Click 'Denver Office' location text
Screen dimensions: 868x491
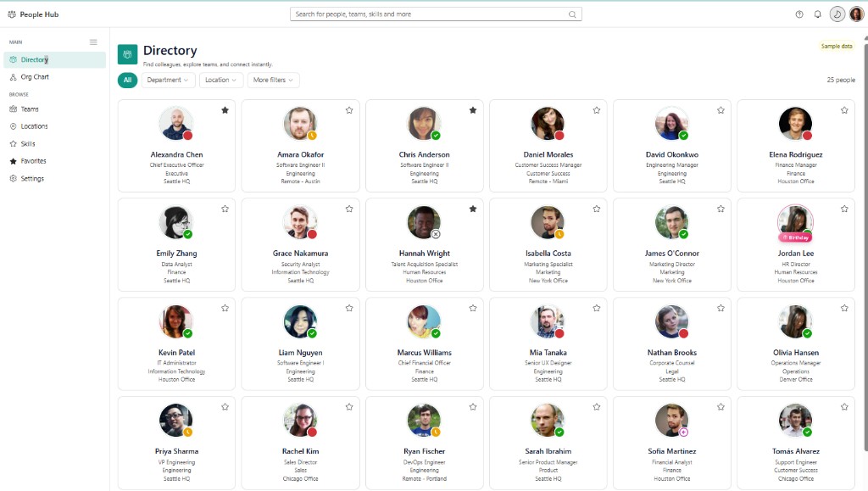tap(796, 380)
